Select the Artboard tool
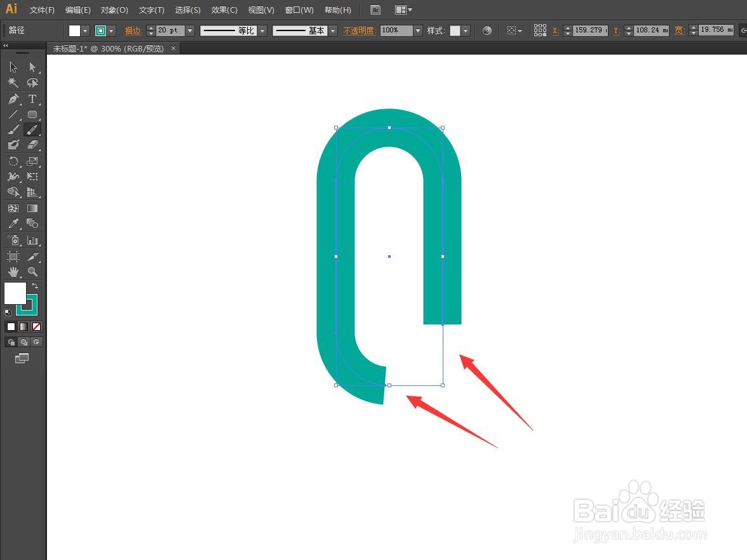The height and width of the screenshot is (560, 747). (13, 257)
